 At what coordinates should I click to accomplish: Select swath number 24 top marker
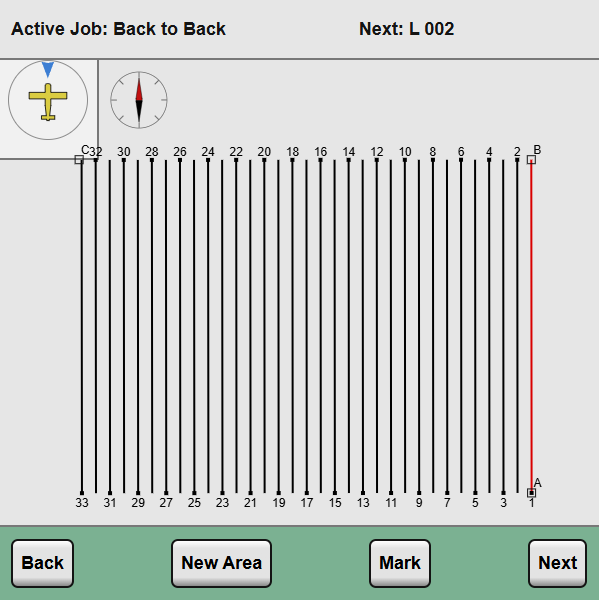click(x=208, y=160)
